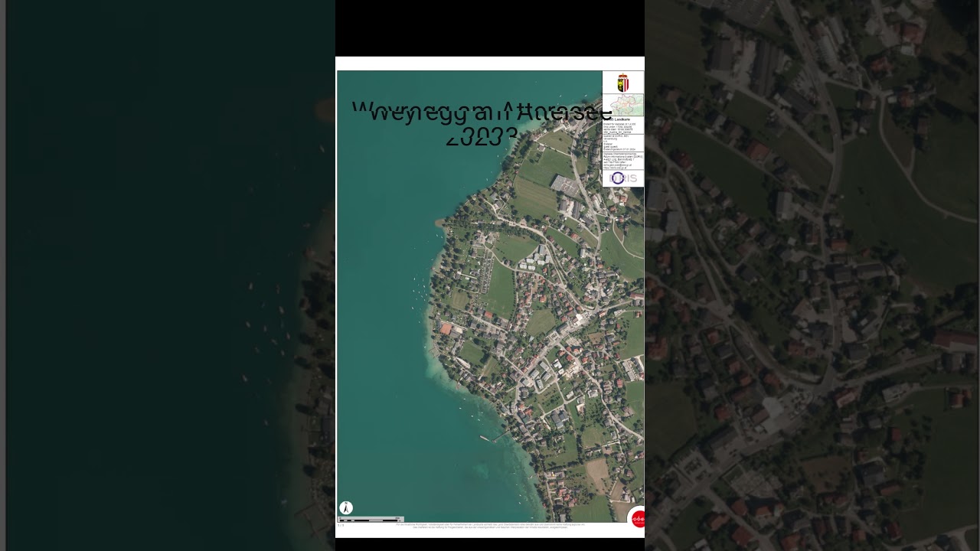Viewport: 980px width, 551px height.
Task: Click the overview locator minimap
Action: [x=622, y=105]
